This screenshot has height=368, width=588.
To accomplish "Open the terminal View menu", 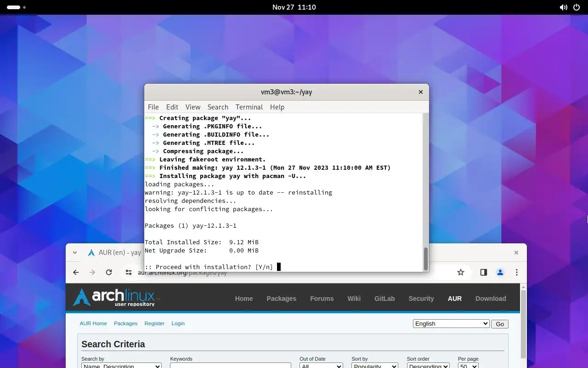I will tap(193, 107).
